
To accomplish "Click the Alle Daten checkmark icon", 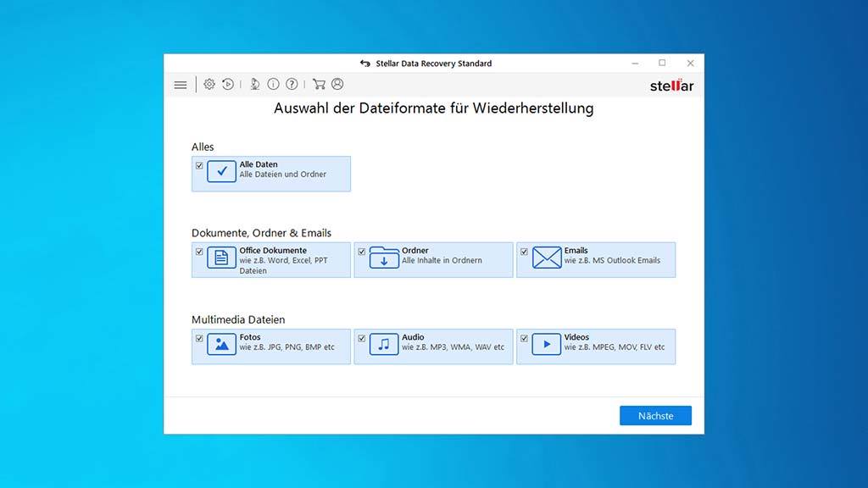I will pyautogui.click(x=221, y=171).
